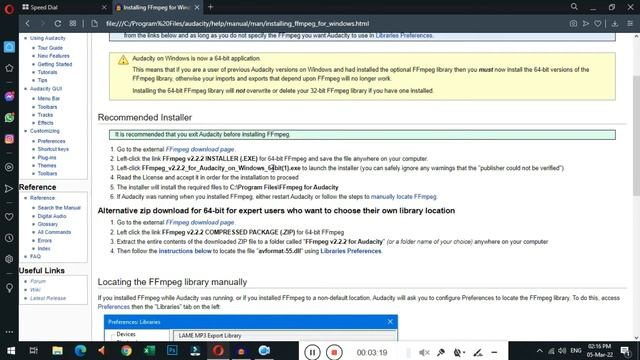
Task: Open the Windows notification center
Action: point(625,351)
